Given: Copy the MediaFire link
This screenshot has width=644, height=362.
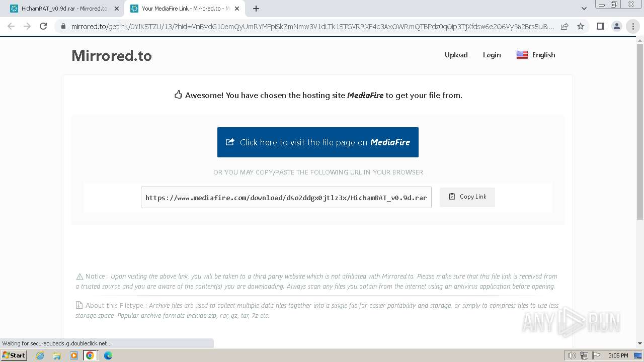Looking at the screenshot, I should point(467,197).
